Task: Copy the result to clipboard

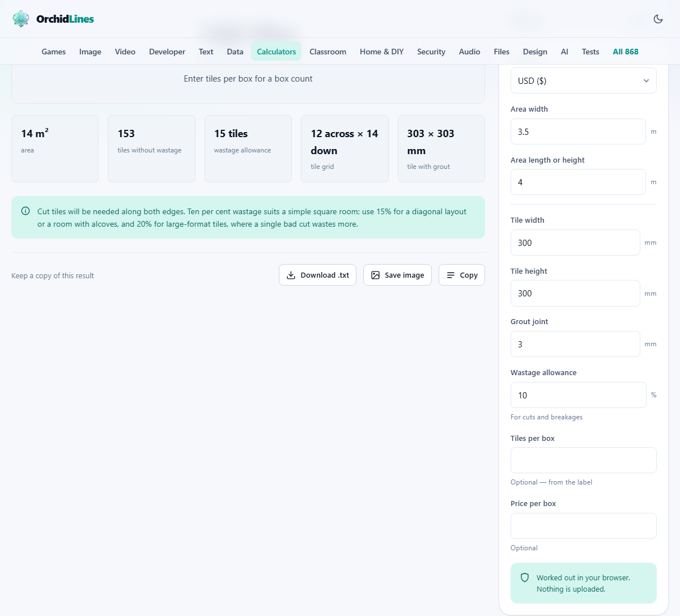Action: [462, 275]
